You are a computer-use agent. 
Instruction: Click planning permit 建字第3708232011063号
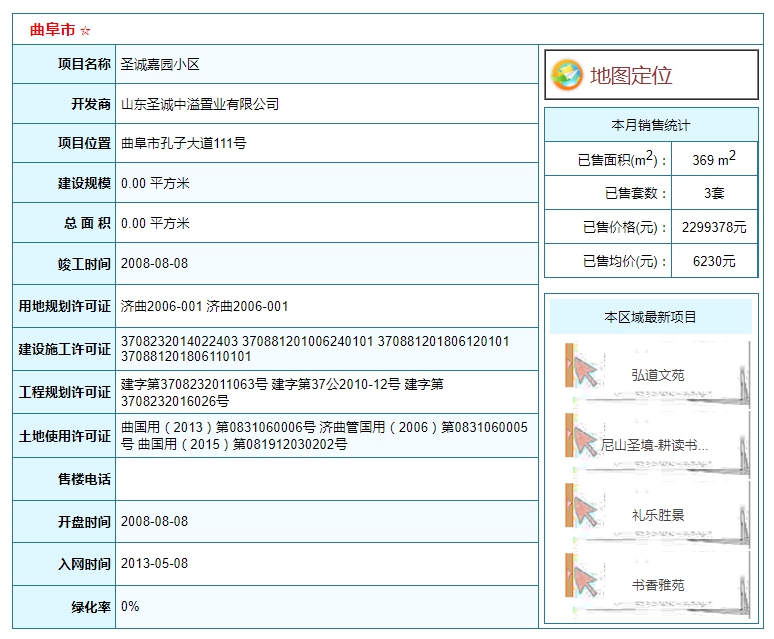pos(194,384)
